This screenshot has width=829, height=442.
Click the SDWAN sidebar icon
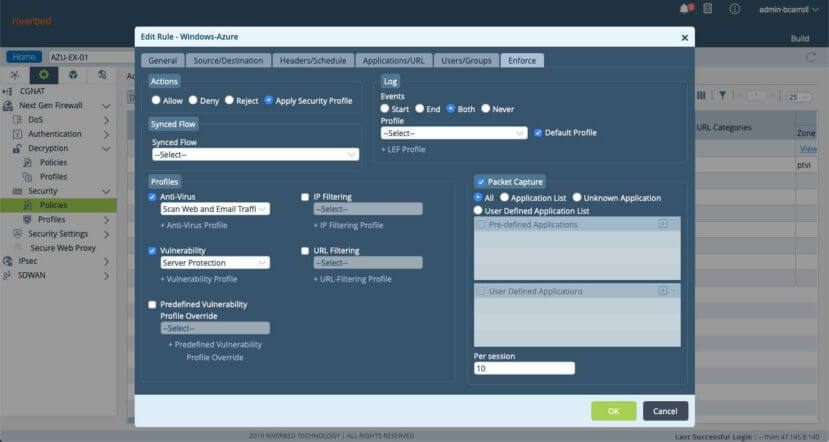pos(7,275)
